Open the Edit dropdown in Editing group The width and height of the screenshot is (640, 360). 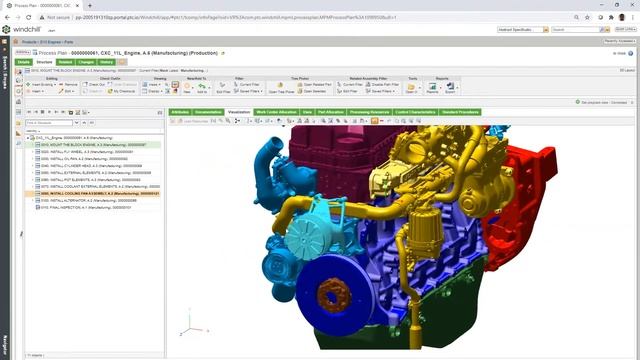click(x=67, y=91)
